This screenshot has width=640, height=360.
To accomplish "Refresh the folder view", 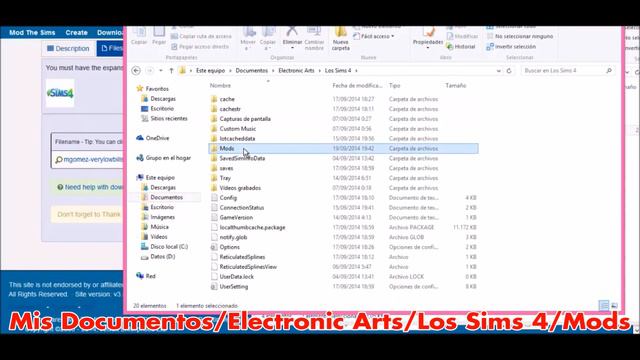I will pyautogui.click(x=509, y=71).
